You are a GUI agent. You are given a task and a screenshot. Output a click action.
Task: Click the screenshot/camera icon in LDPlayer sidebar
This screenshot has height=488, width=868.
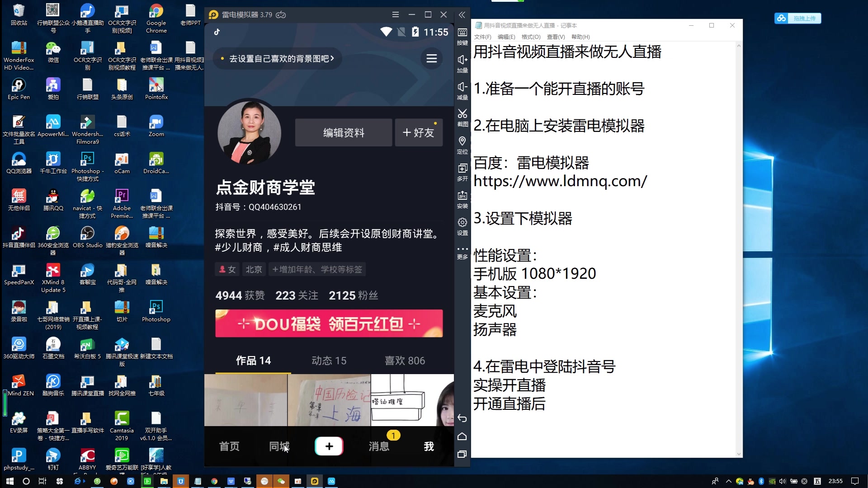pyautogui.click(x=462, y=116)
